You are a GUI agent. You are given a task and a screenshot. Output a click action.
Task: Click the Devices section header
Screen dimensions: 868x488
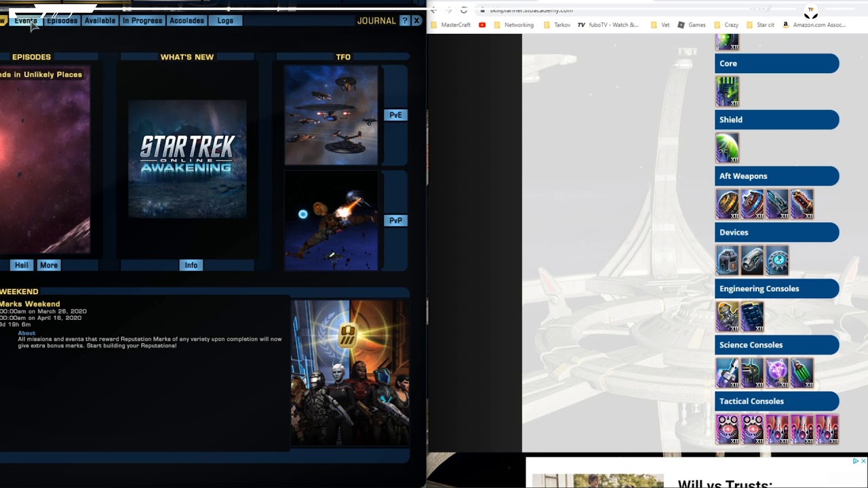tap(777, 232)
